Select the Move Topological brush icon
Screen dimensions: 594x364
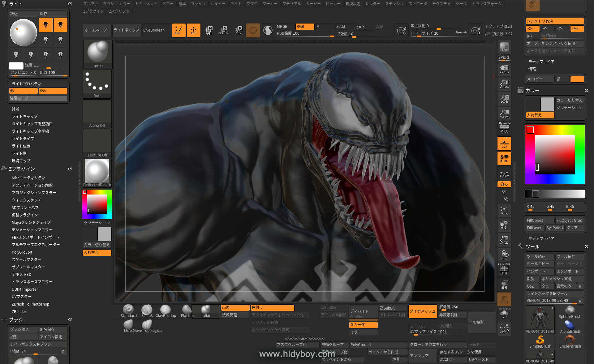tap(147, 326)
